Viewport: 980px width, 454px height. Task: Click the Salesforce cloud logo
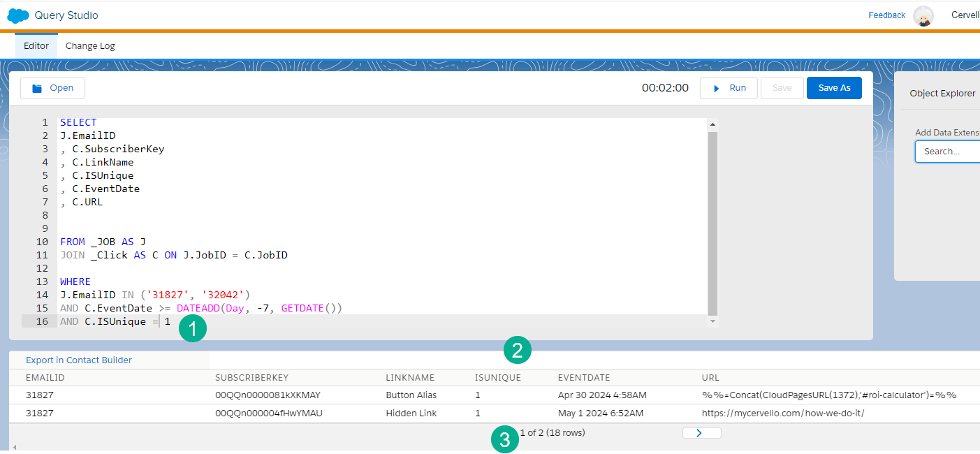click(x=18, y=15)
